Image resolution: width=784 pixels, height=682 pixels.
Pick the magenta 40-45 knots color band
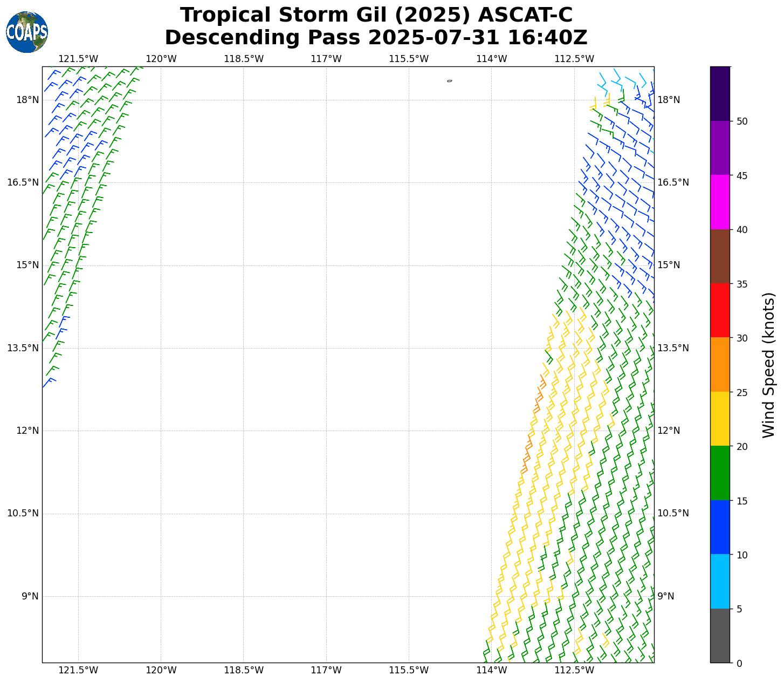pyautogui.click(x=719, y=202)
